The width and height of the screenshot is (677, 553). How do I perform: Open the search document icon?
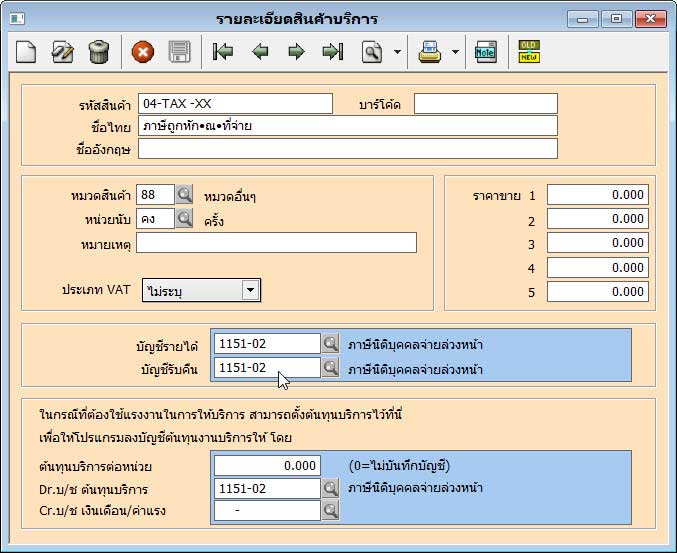click(x=372, y=52)
